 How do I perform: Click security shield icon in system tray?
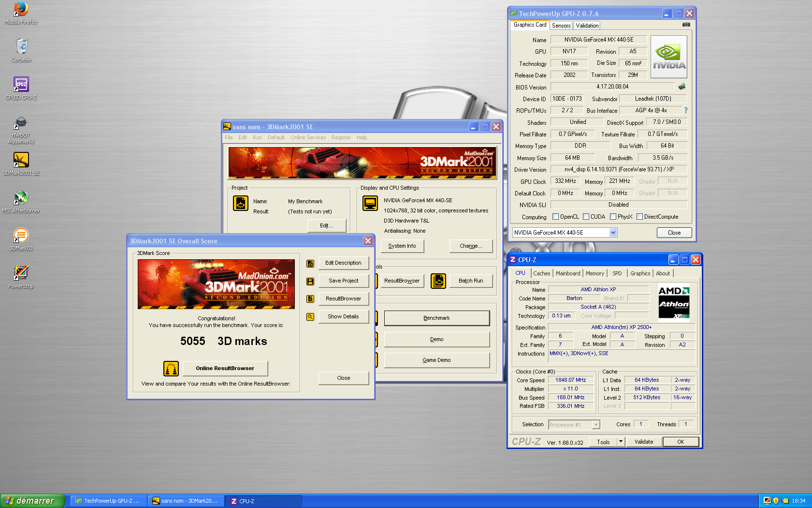pyautogui.click(x=776, y=501)
